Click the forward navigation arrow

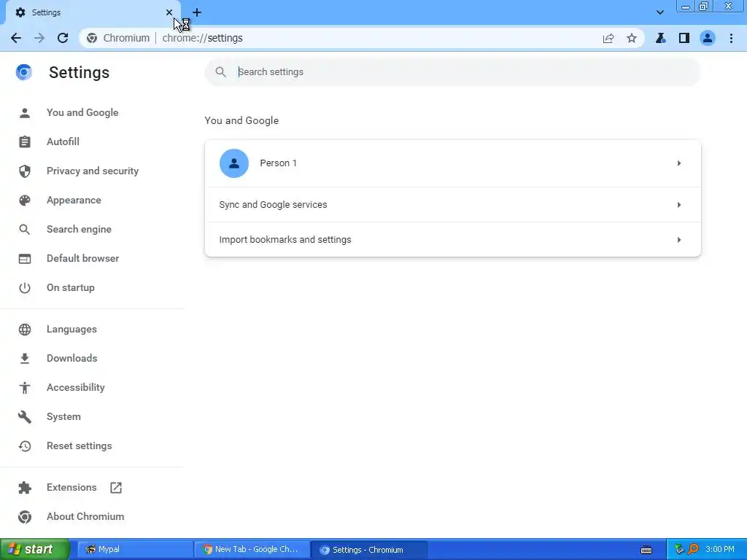pos(39,38)
